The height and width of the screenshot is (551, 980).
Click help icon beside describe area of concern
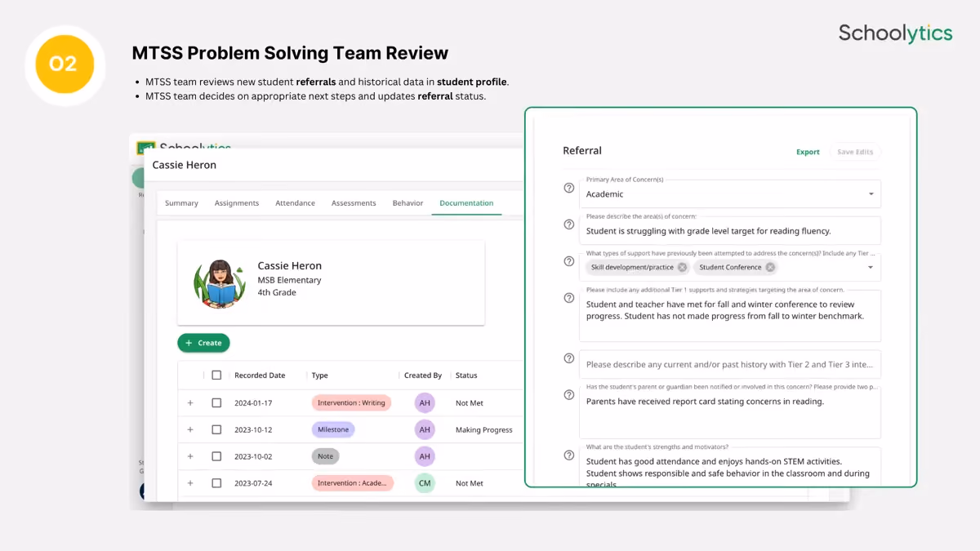click(569, 224)
